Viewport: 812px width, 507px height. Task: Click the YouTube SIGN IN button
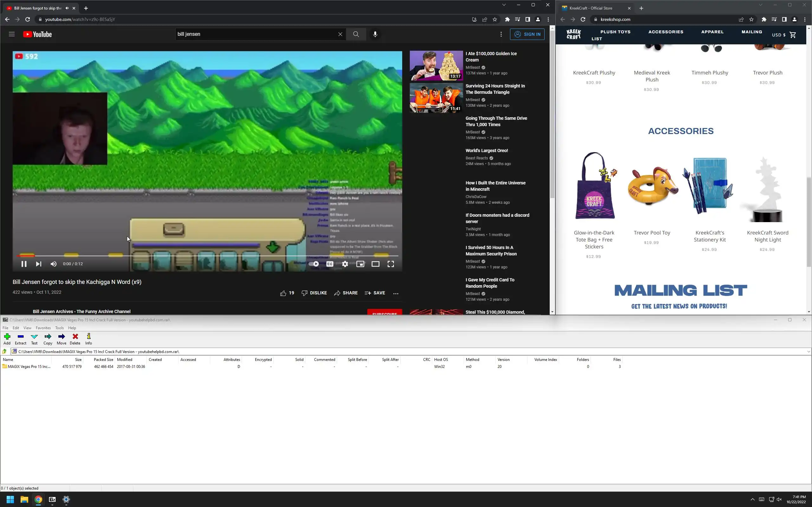(x=527, y=34)
